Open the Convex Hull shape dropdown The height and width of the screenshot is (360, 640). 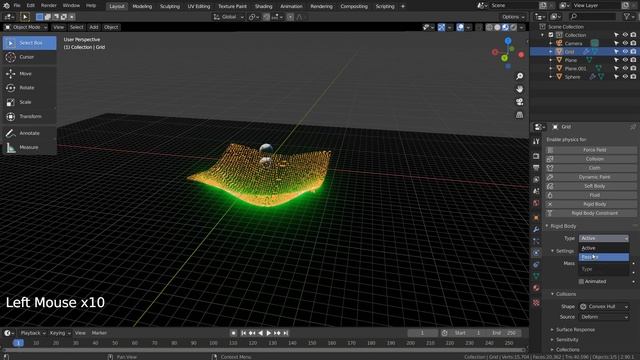point(603,307)
